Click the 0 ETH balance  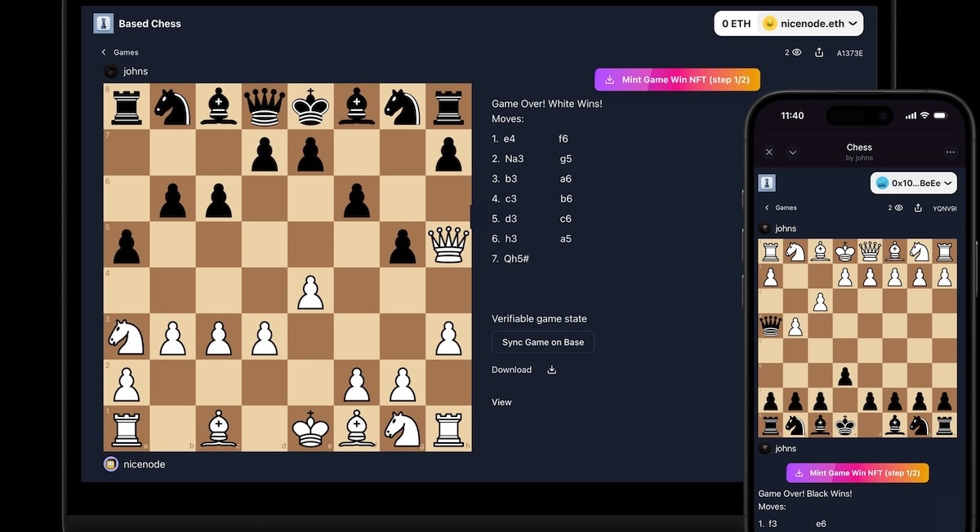(x=736, y=24)
